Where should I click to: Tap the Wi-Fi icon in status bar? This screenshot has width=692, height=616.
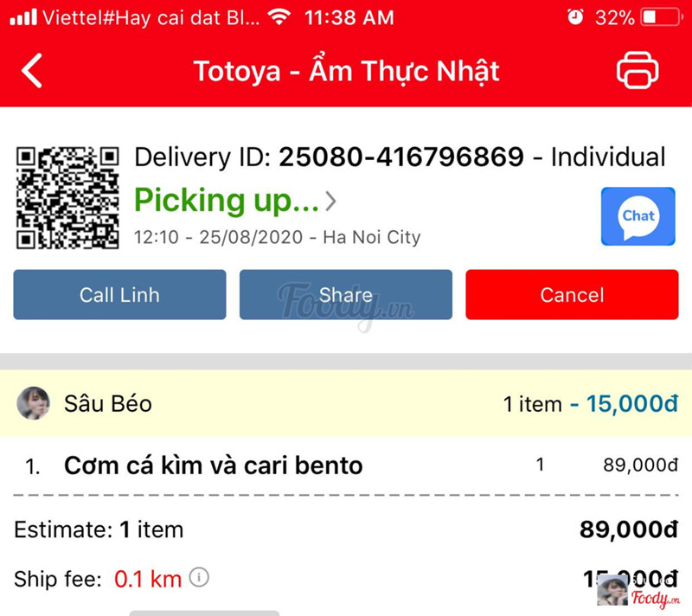tap(279, 17)
